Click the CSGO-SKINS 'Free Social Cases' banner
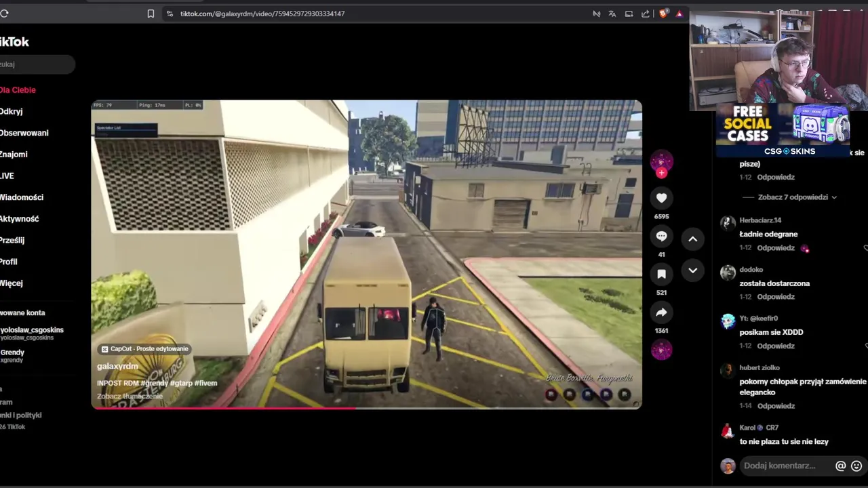Image resolution: width=868 pixels, height=488 pixels. [783, 131]
